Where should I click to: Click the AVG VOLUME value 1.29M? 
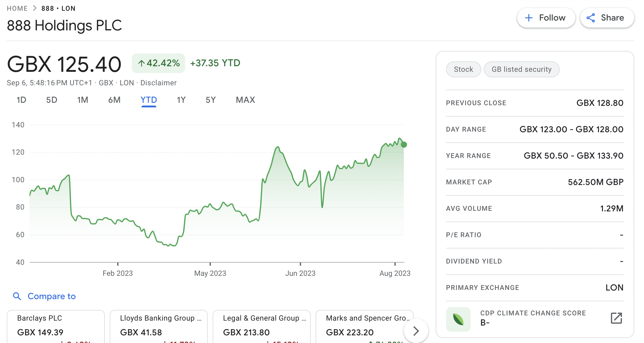612,208
